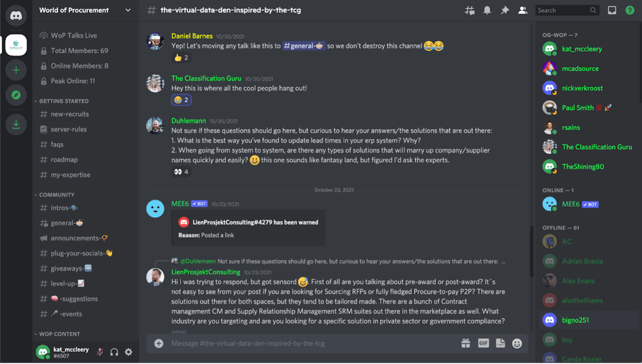This screenshot has height=364, width=642.
Task: Open the server-rules channel
Action: pos(69,129)
